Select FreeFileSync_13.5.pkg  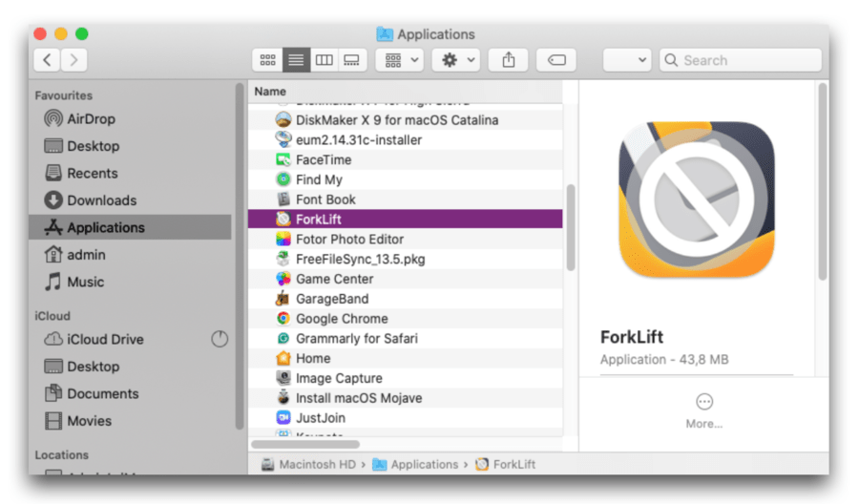click(x=406, y=259)
